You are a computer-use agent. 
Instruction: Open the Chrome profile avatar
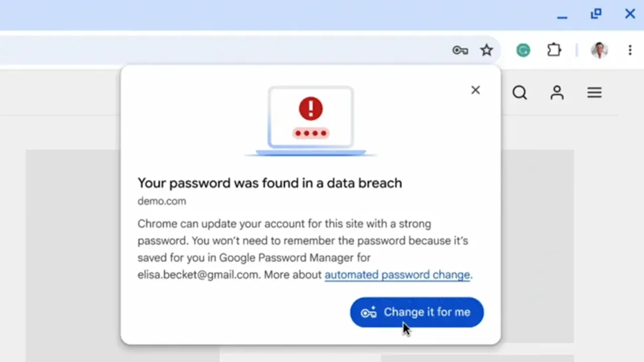click(600, 50)
